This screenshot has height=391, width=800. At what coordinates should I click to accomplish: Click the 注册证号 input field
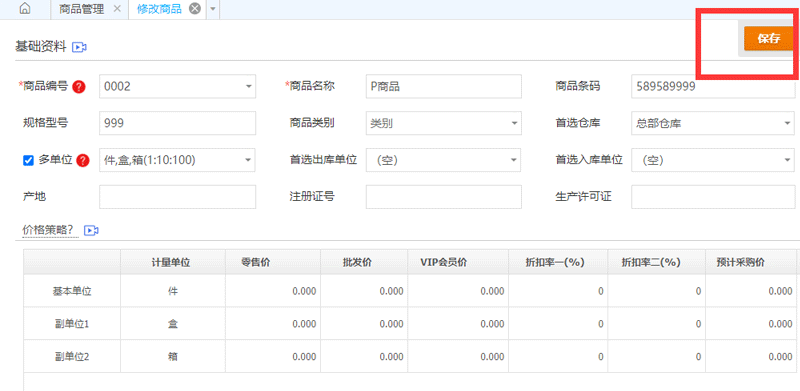444,197
